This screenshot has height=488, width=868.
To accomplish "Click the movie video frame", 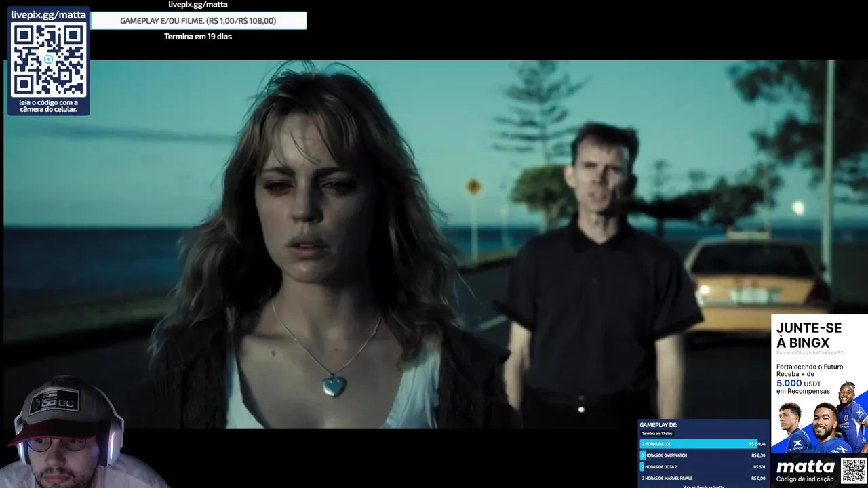I will click(x=434, y=244).
